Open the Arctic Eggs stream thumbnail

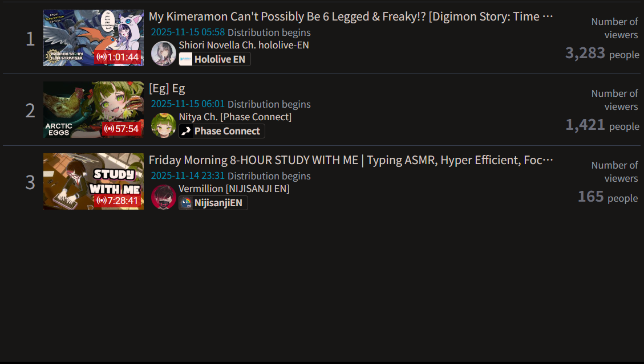point(94,109)
